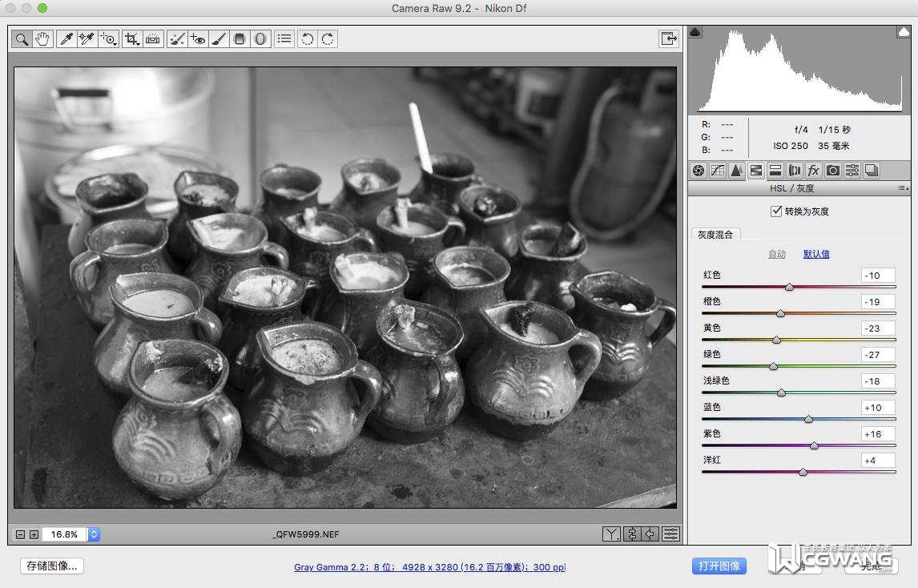918x588 pixels.
Task: Open the Effects (fx) panel tab
Action: (x=814, y=170)
